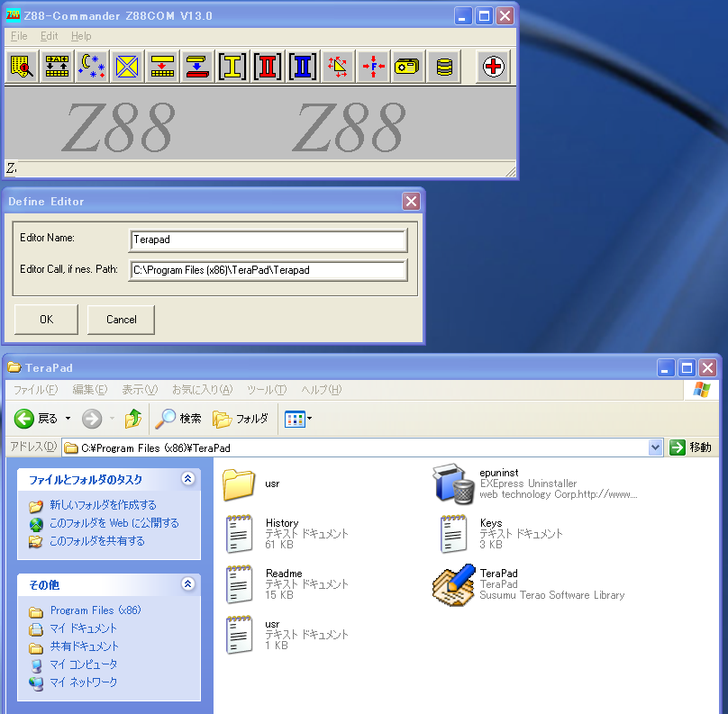The height and width of the screenshot is (714, 728).
Task: Click the red arrows pointing to F icon
Action: click(373, 67)
